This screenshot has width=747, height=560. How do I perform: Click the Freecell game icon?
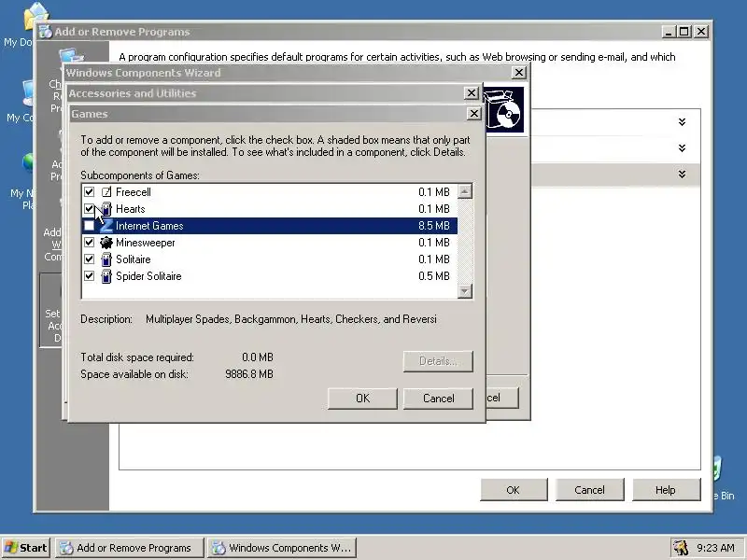coord(106,192)
